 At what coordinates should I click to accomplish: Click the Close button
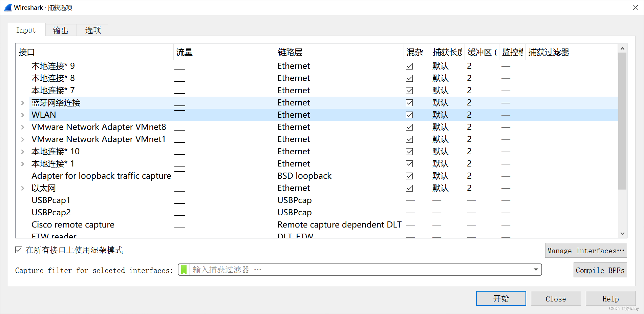[556, 298]
